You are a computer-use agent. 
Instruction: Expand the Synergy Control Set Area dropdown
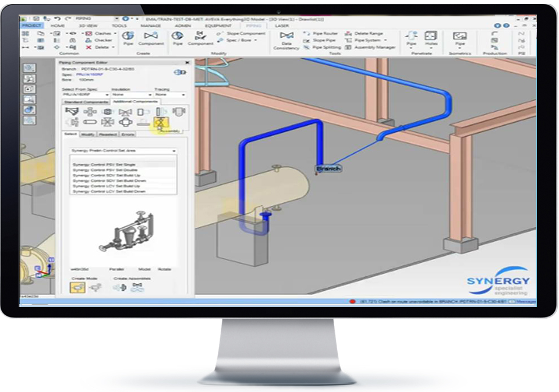pyautogui.click(x=123, y=151)
